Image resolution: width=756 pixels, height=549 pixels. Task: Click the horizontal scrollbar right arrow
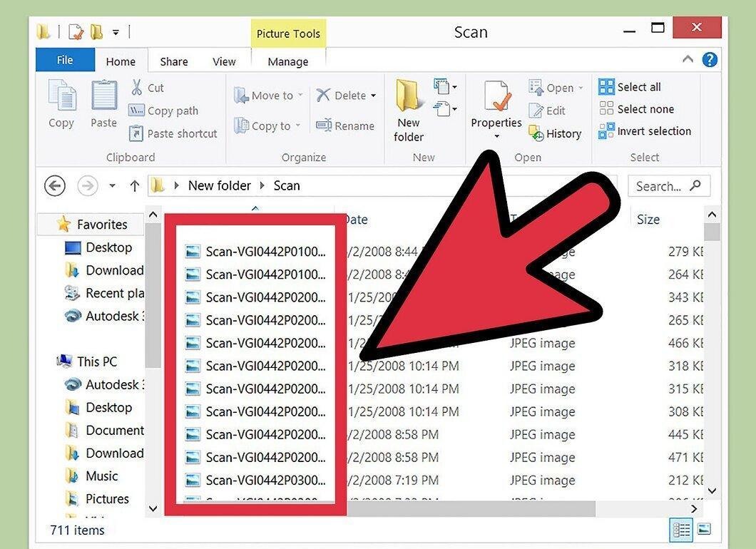(694, 508)
